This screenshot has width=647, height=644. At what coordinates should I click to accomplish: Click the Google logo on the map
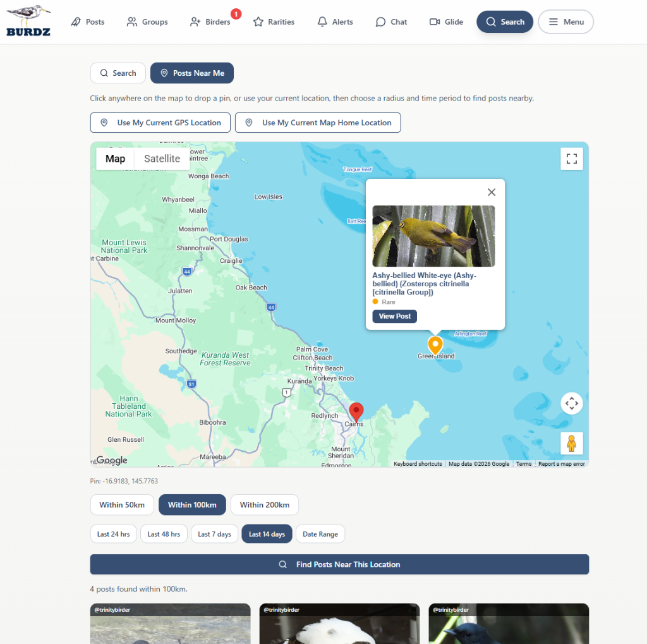pos(111,460)
